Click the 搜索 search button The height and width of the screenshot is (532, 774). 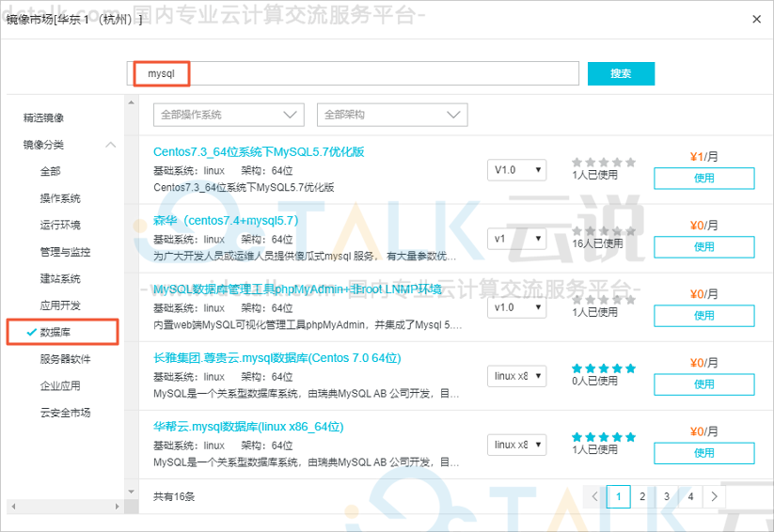[621, 73]
